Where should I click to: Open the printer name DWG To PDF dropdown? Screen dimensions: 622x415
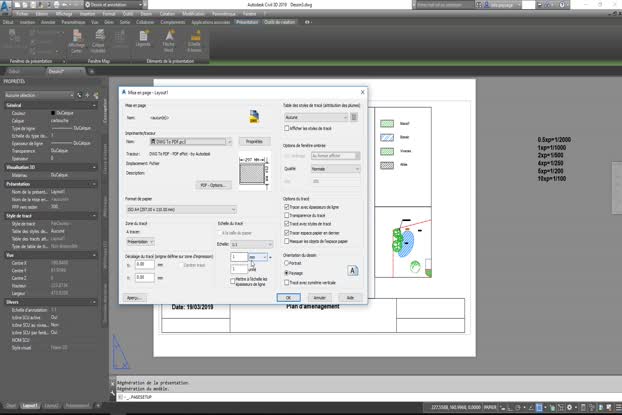(191, 142)
